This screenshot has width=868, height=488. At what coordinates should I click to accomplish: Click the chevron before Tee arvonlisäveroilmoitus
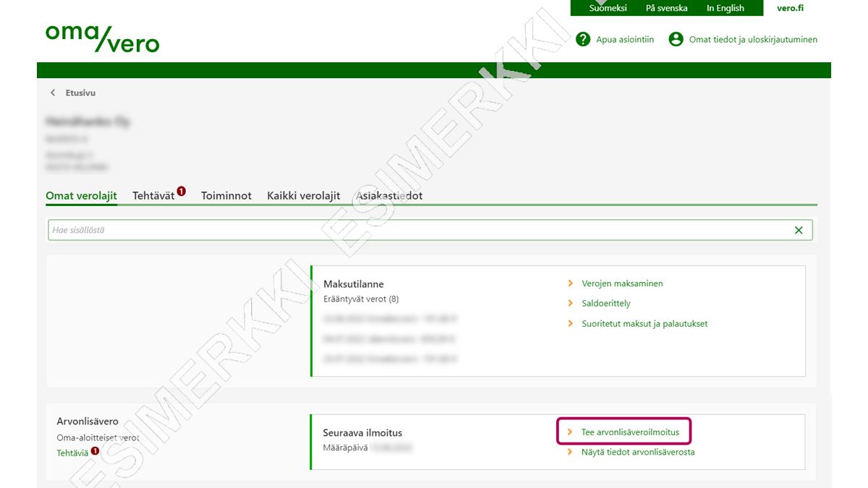(570, 432)
